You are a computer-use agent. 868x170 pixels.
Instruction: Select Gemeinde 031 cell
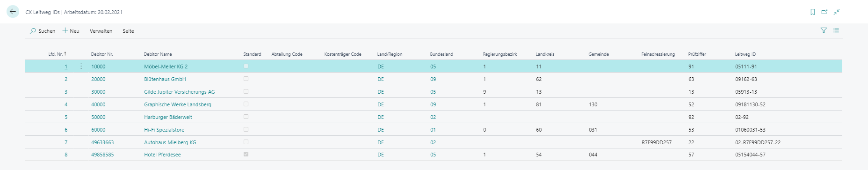pos(593,130)
